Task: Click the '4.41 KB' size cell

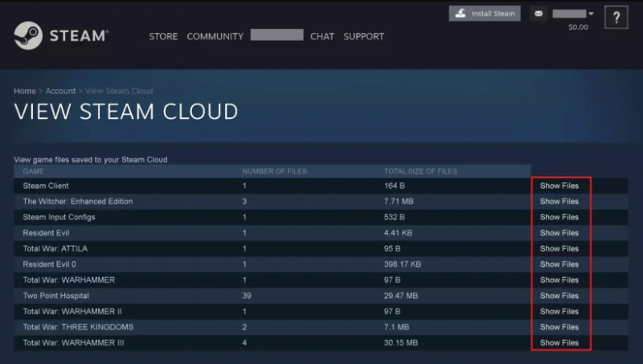Action: point(398,233)
